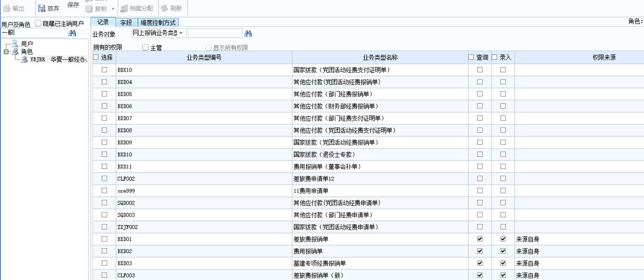Collapse the 角色 tree node
The height and width of the screenshot is (280, 644).
[x=6, y=51]
